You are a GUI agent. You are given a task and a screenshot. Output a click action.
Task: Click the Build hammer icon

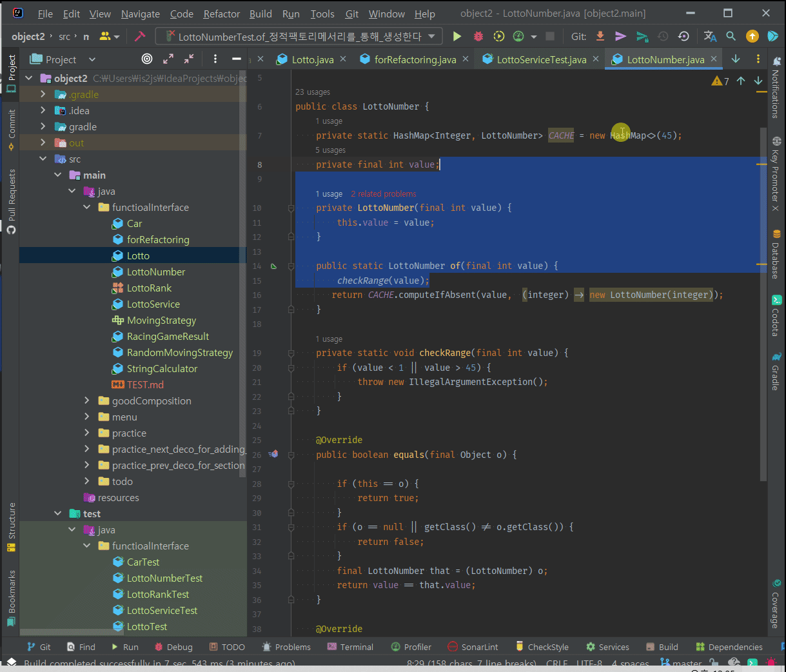coord(140,37)
